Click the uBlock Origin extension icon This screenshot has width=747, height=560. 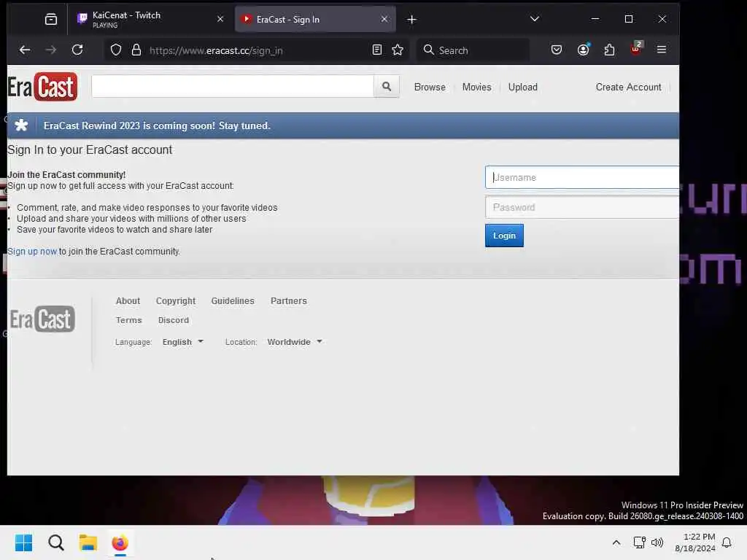click(636, 49)
